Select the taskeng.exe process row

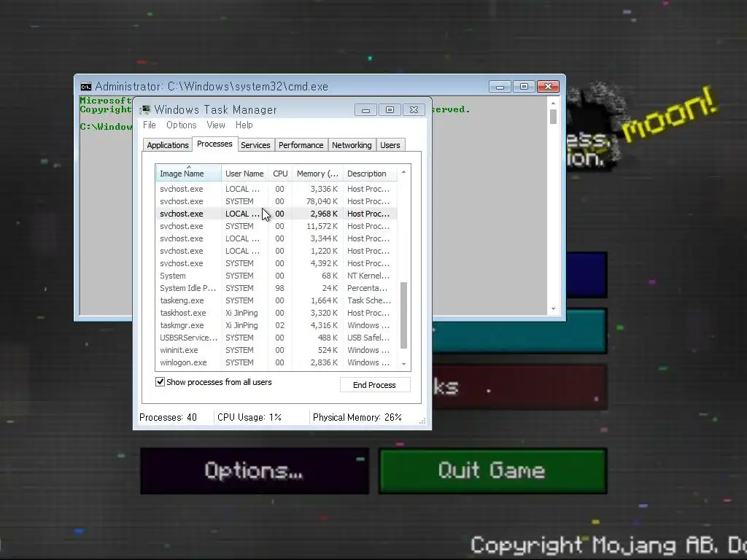(276, 300)
